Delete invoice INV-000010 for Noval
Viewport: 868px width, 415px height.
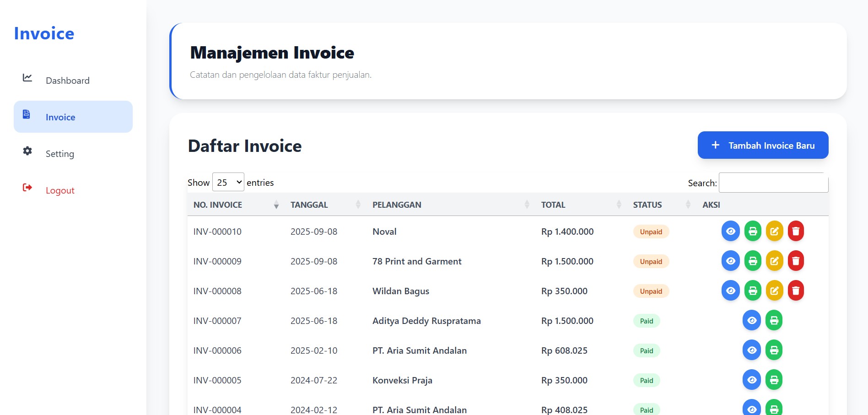click(x=796, y=231)
